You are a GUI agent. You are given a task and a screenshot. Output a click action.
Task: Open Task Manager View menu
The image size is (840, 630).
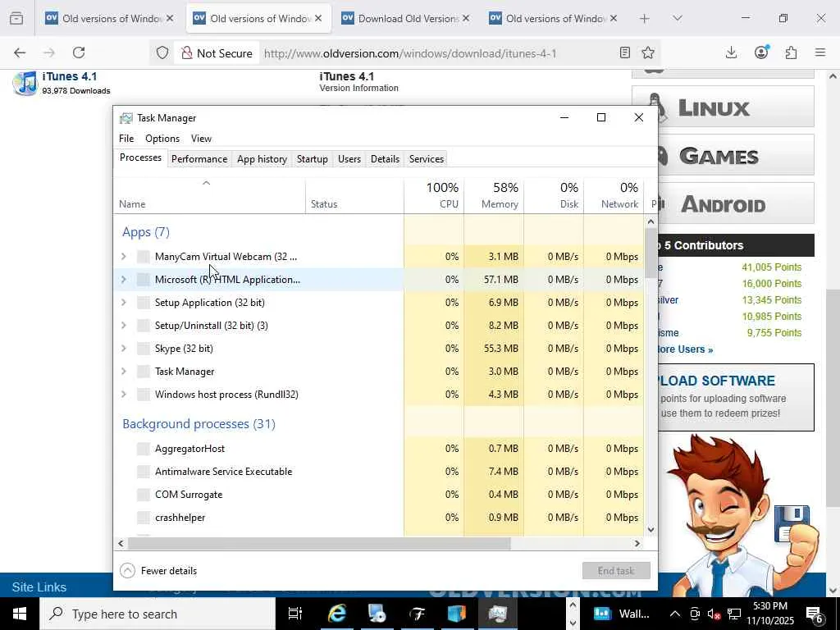tap(202, 138)
